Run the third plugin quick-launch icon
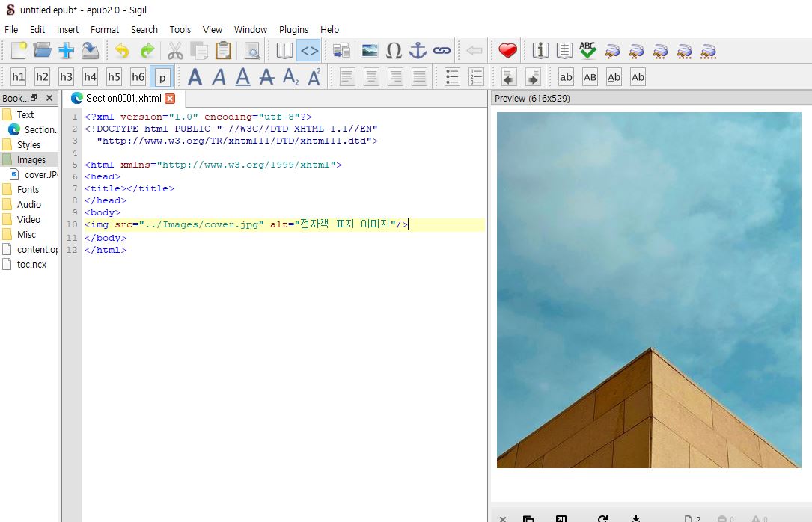812x522 pixels. pos(660,51)
